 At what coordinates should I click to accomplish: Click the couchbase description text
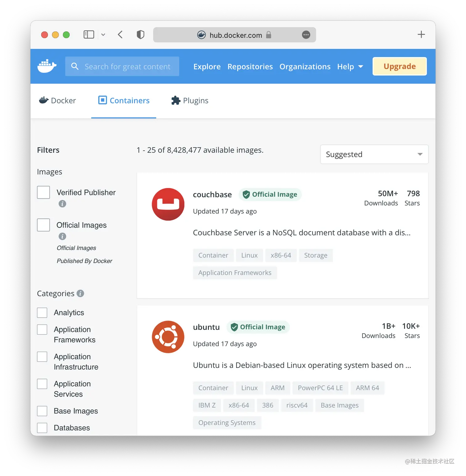302,232
